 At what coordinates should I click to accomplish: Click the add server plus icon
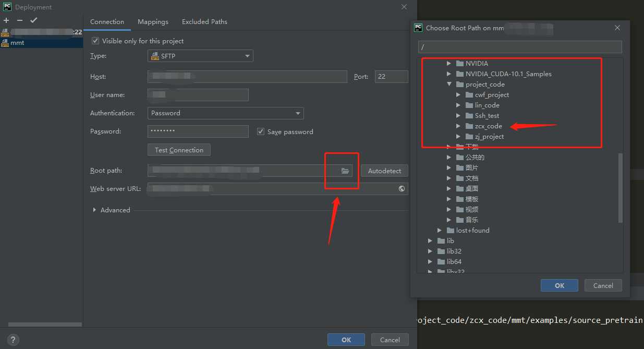click(6, 20)
